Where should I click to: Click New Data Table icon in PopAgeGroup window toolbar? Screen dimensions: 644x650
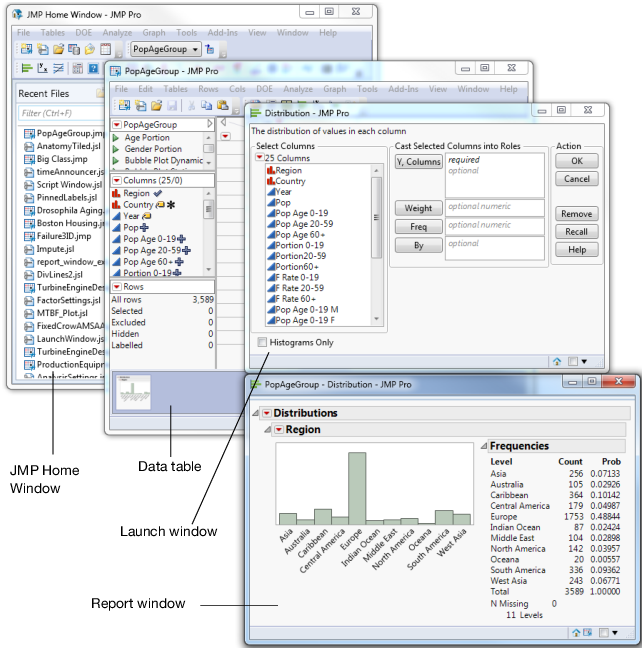click(x=124, y=105)
